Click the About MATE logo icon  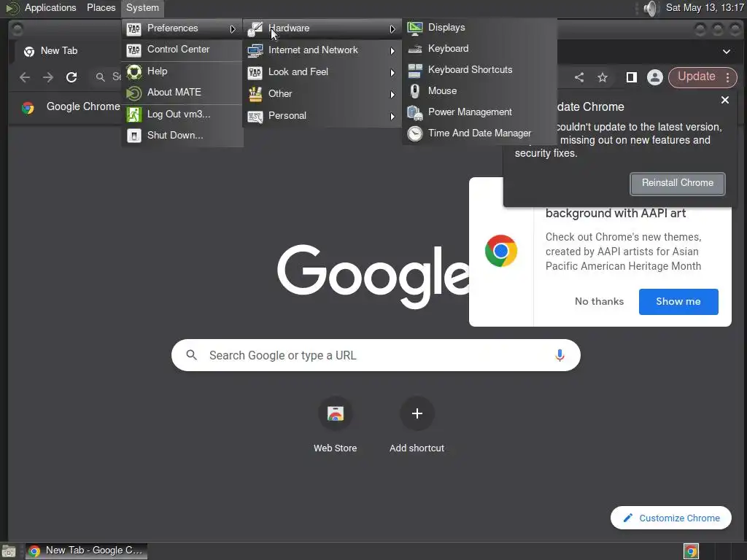[134, 93]
